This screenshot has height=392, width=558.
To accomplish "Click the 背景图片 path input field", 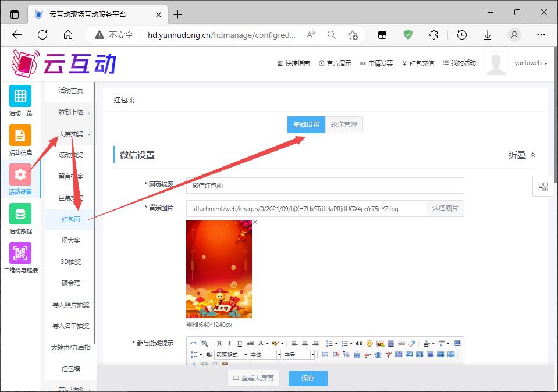I will click(x=307, y=208).
